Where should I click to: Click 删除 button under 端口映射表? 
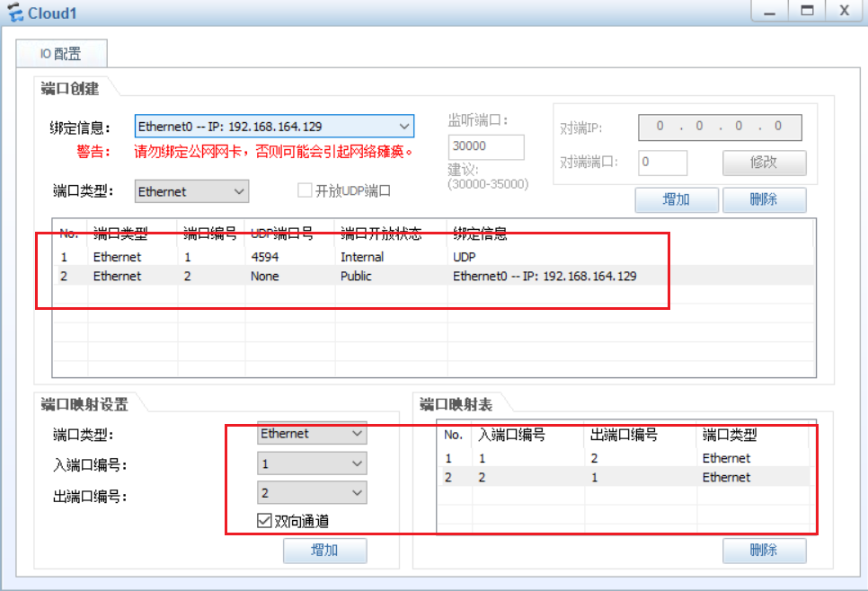[764, 550]
